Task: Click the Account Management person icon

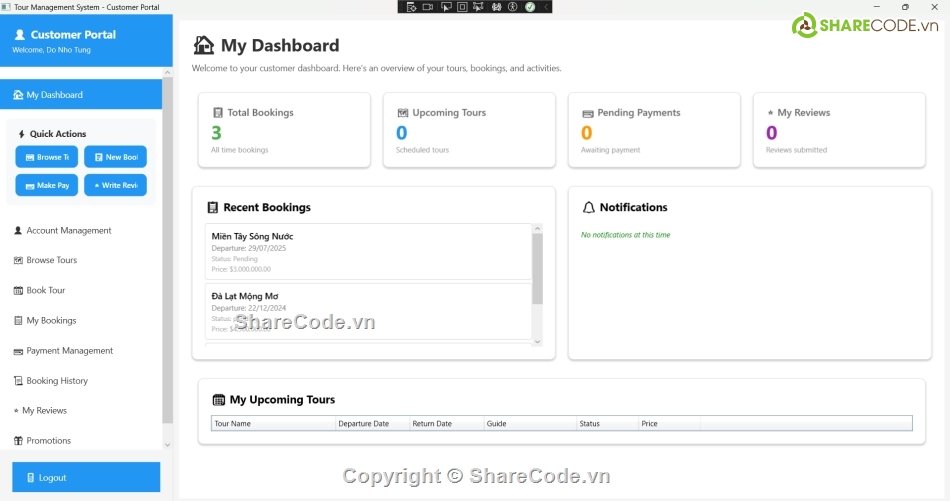Action: tap(18, 231)
